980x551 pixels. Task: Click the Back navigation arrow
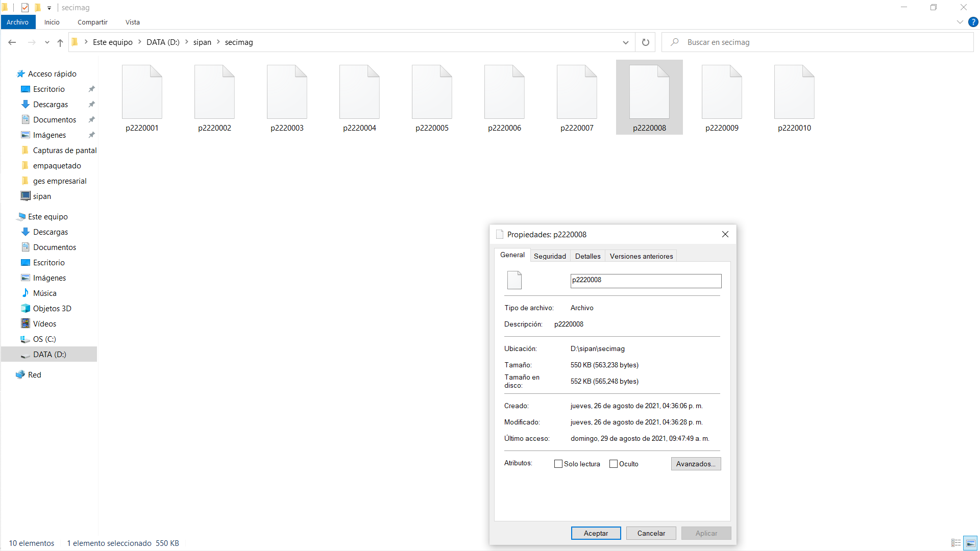[x=12, y=42]
